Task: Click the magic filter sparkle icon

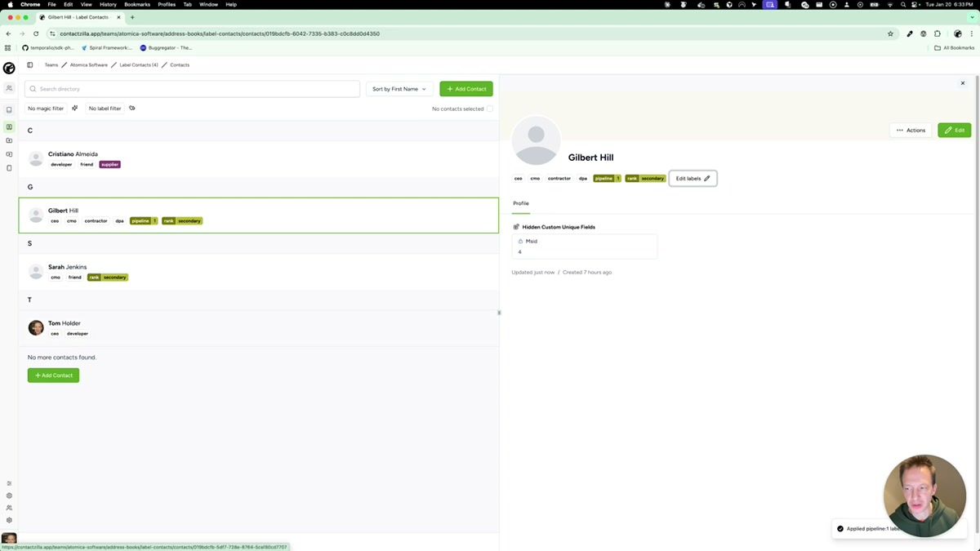Action: (74, 108)
